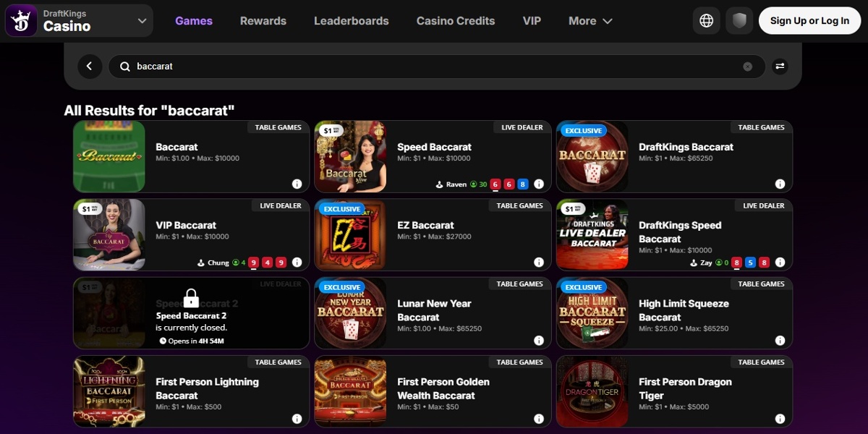Open the Baccarat table game thumbnail

[x=109, y=156]
